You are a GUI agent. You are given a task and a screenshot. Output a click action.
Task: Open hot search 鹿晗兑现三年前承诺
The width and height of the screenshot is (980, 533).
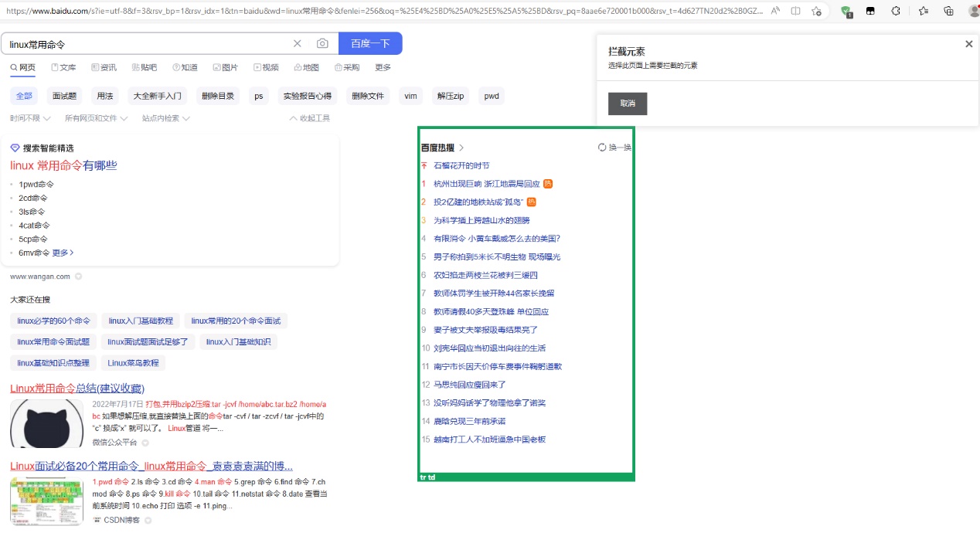[x=470, y=421]
